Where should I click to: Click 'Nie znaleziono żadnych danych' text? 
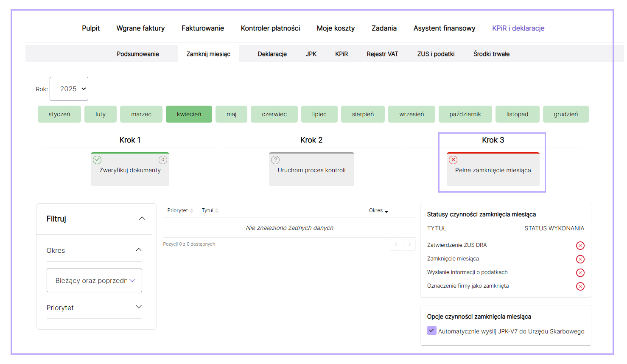pos(290,228)
